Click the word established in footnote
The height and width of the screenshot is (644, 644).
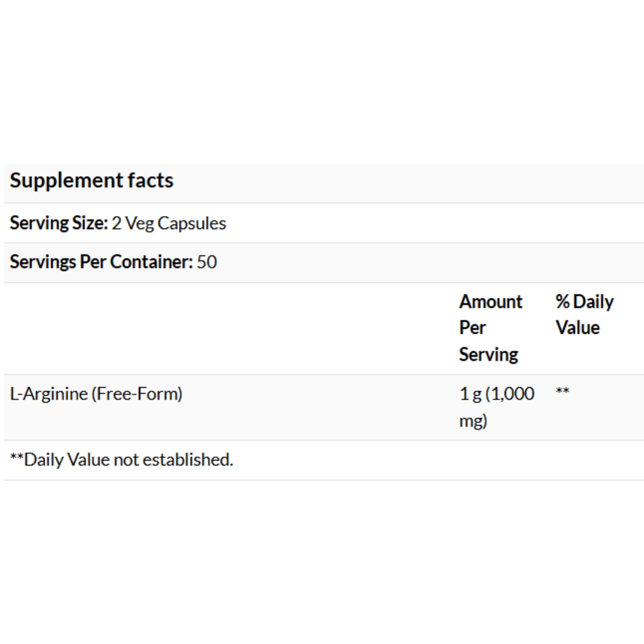point(188,460)
